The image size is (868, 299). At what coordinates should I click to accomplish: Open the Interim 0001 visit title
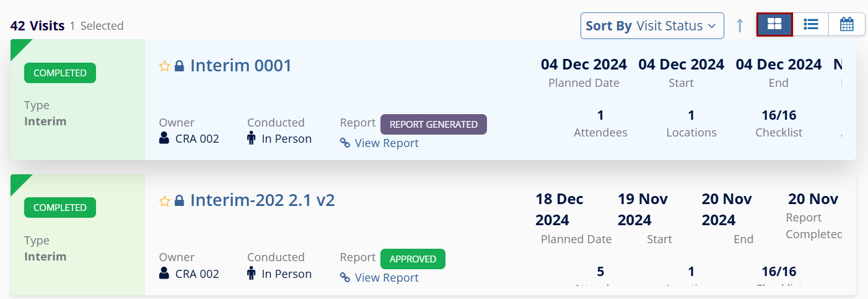240,65
